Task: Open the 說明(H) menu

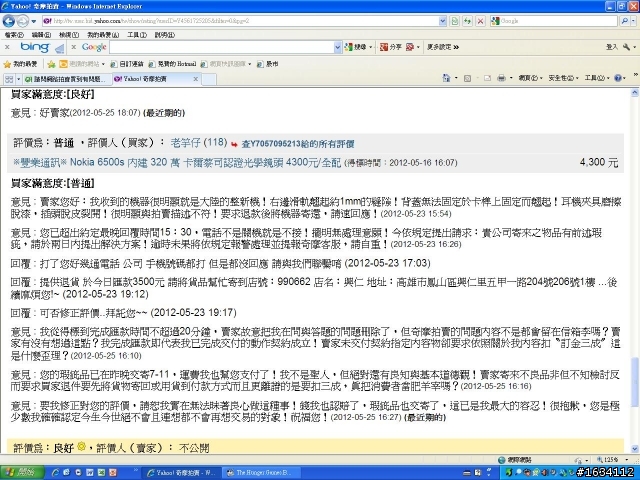Action: point(164,35)
